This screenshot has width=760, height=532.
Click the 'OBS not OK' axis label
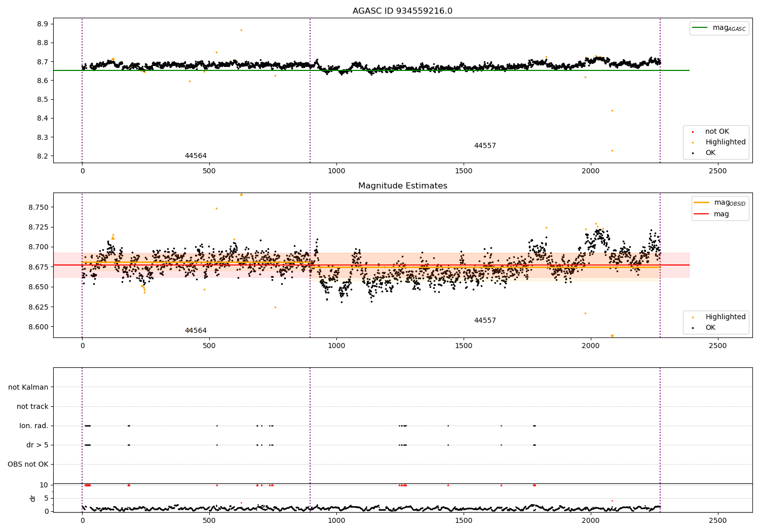(28, 465)
